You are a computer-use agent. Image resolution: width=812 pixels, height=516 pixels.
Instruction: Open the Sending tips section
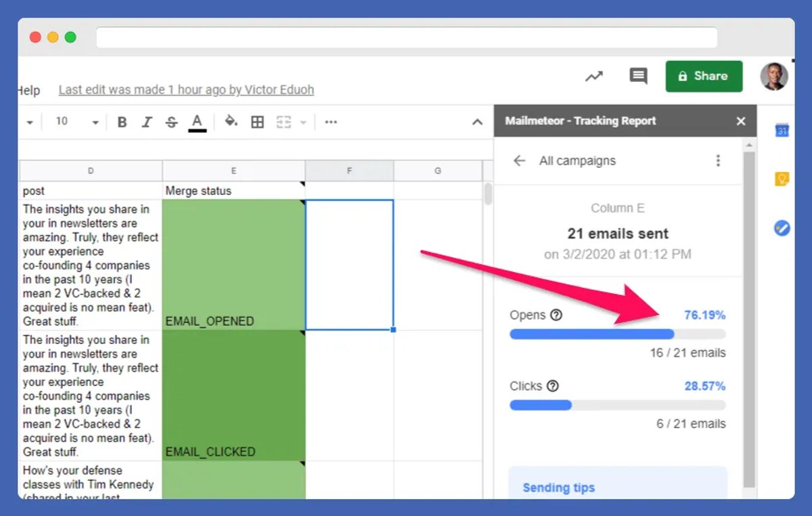coord(618,483)
